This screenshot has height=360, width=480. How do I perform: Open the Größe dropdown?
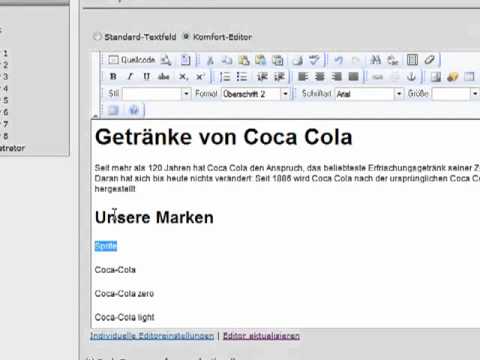click(x=456, y=94)
